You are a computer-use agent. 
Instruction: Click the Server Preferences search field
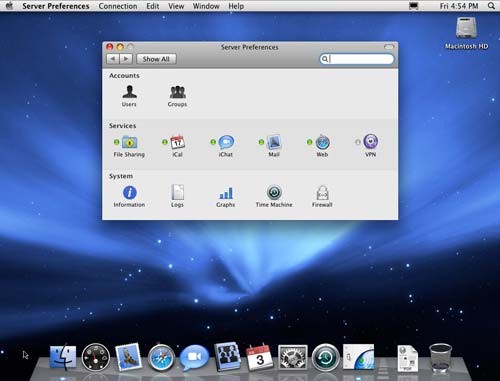pyautogui.click(x=356, y=59)
